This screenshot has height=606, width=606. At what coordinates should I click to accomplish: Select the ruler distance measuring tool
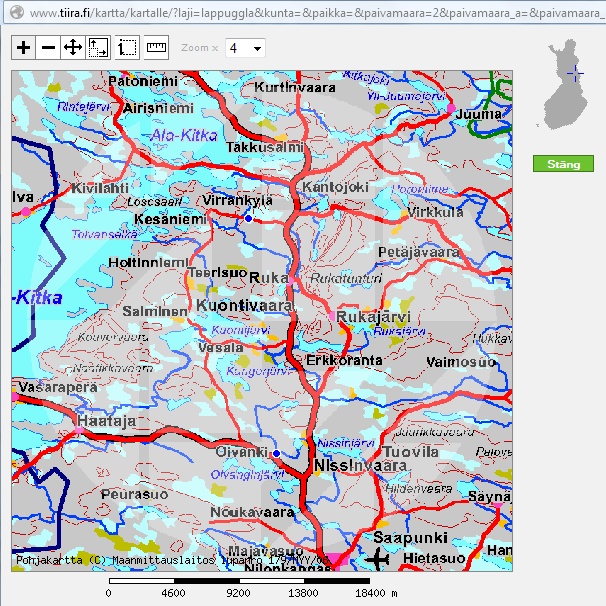(x=156, y=48)
